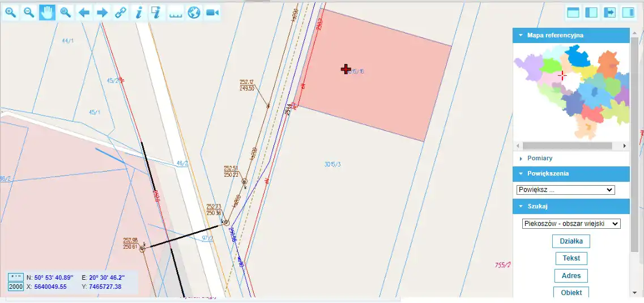This screenshot has height=303, width=644.
Task: Open the Piekoszów - obszar wiejski dropdown
Action: click(x=572, y=224)
